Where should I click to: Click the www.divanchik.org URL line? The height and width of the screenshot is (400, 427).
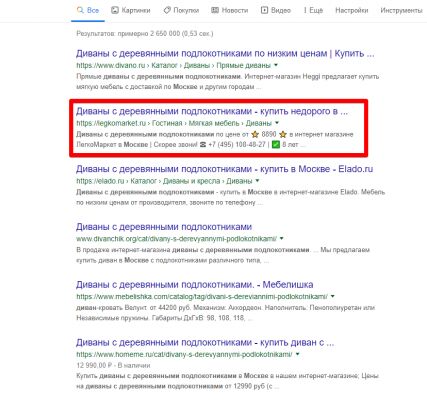[x=176, y=239]
